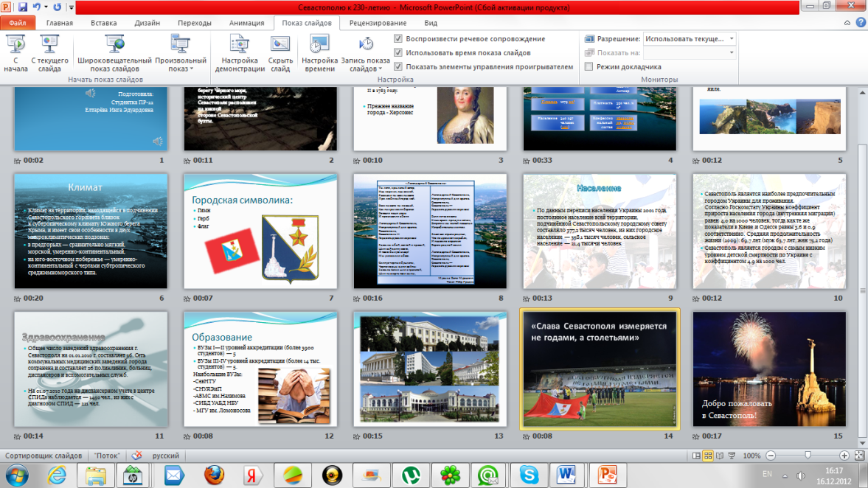This screenshot has width=868, height=488.
Task: Click spell check icon in status bar
Action: (136, 456)
